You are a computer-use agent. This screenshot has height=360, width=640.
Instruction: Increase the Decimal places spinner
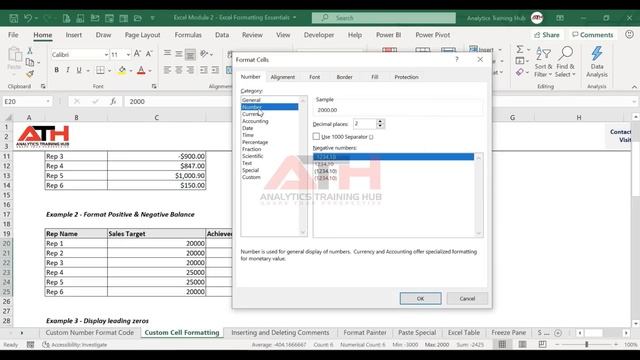point(380,121)
